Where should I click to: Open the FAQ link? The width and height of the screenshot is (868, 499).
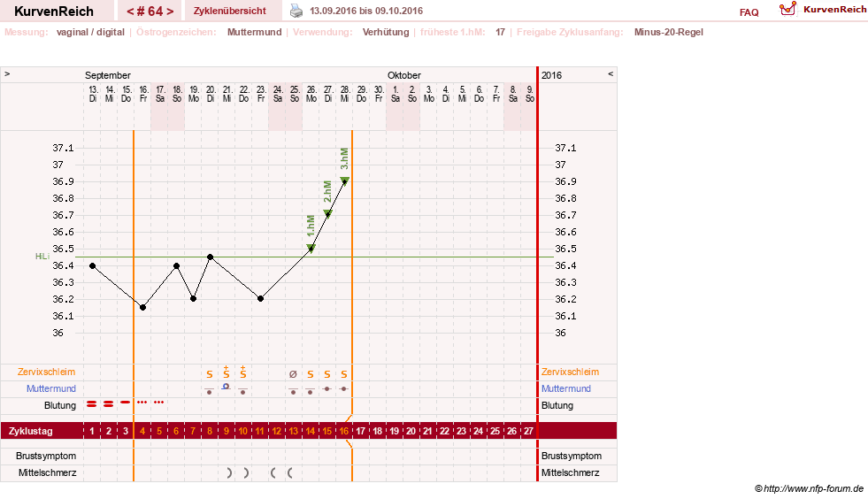749,12
